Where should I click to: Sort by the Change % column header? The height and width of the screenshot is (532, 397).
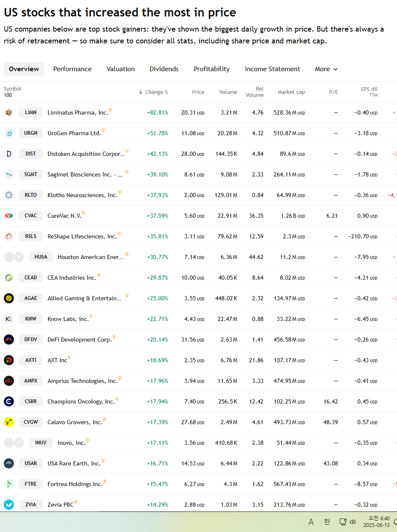click(x=153, y=92)
